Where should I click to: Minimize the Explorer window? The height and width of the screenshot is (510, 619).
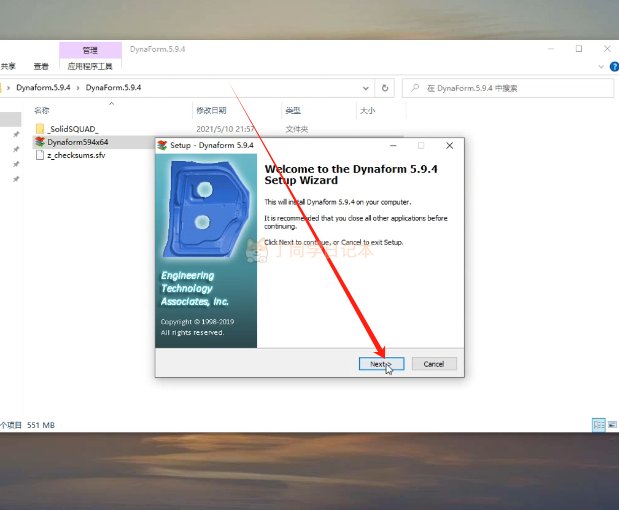[x=551, y=49]
